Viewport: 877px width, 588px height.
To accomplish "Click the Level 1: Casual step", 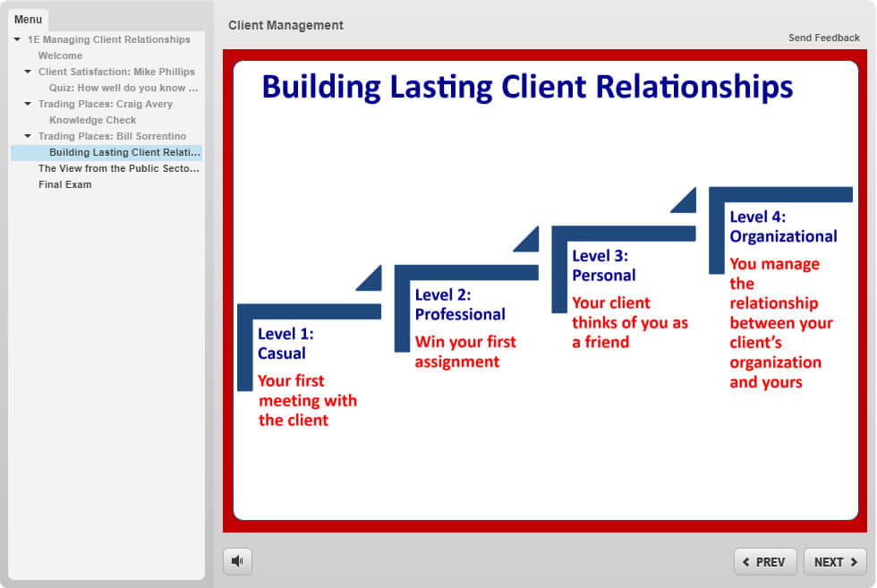I will 285,344.
